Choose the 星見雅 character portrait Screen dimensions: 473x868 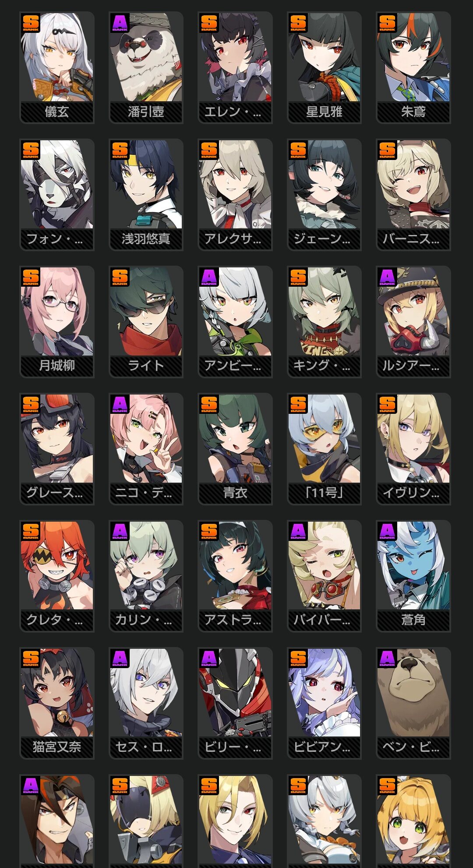click(x=324, y=68)
